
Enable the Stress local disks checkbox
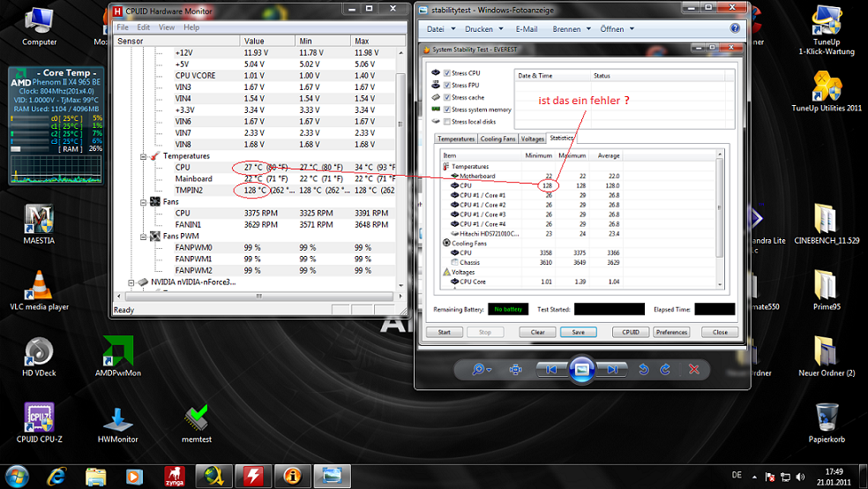tap(446, 122)
